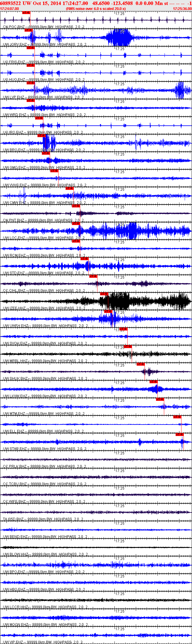
Task: Click the event date Oct 15, 2014 text
Action: click(47, 3)
